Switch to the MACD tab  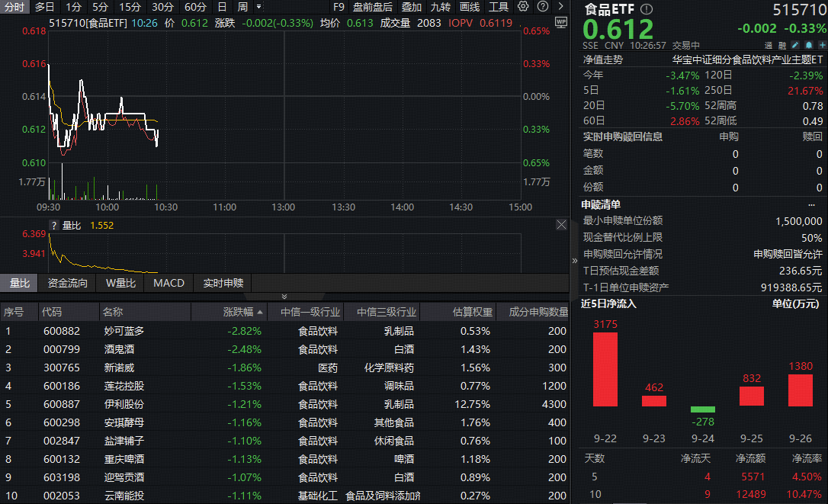click(168, 283)
